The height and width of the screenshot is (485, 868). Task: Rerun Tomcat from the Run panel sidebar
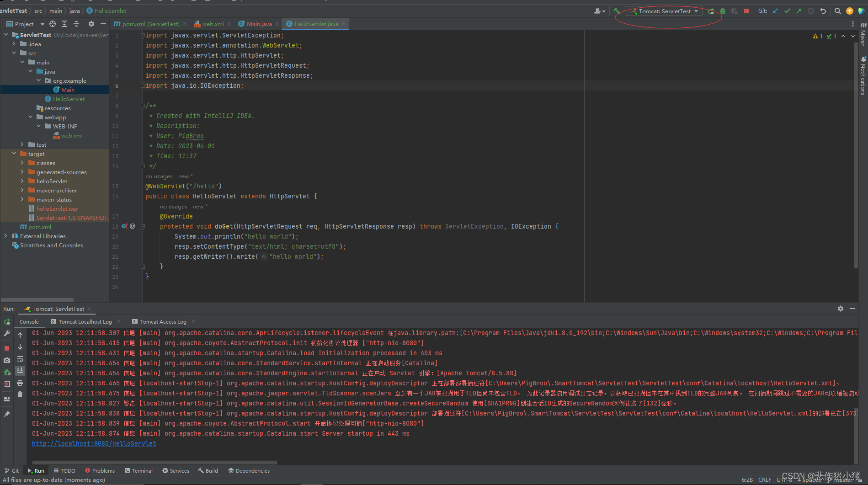pos(7,322)
